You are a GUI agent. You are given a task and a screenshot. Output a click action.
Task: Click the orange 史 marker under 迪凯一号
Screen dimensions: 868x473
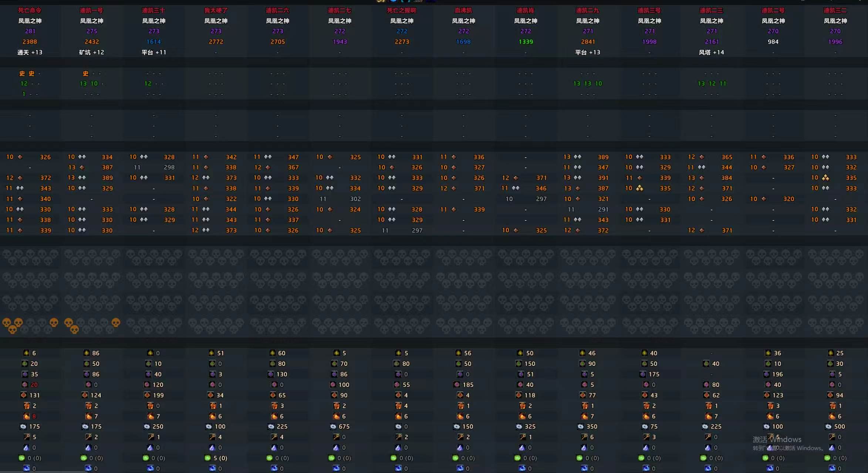(x=86, y=74)
